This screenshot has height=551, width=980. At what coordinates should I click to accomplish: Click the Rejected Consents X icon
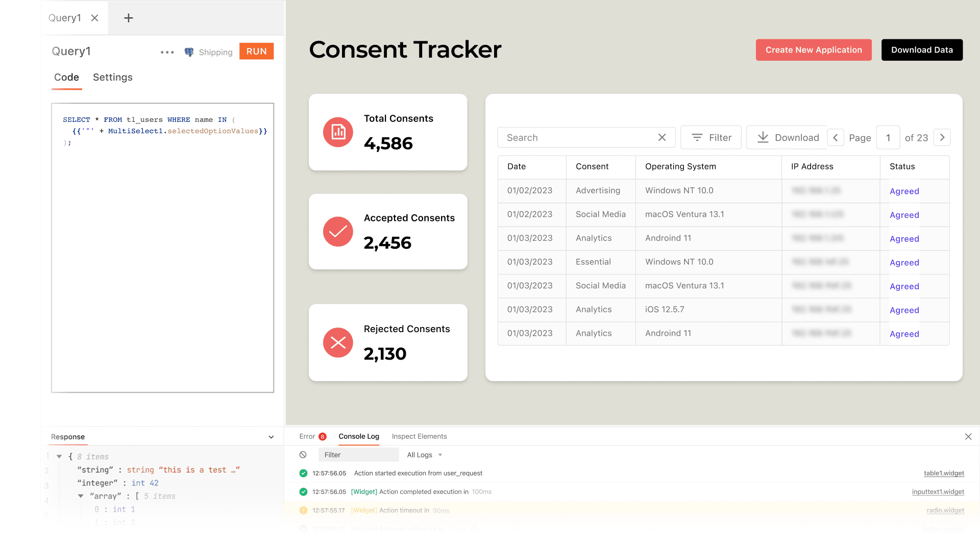(337, 342)
